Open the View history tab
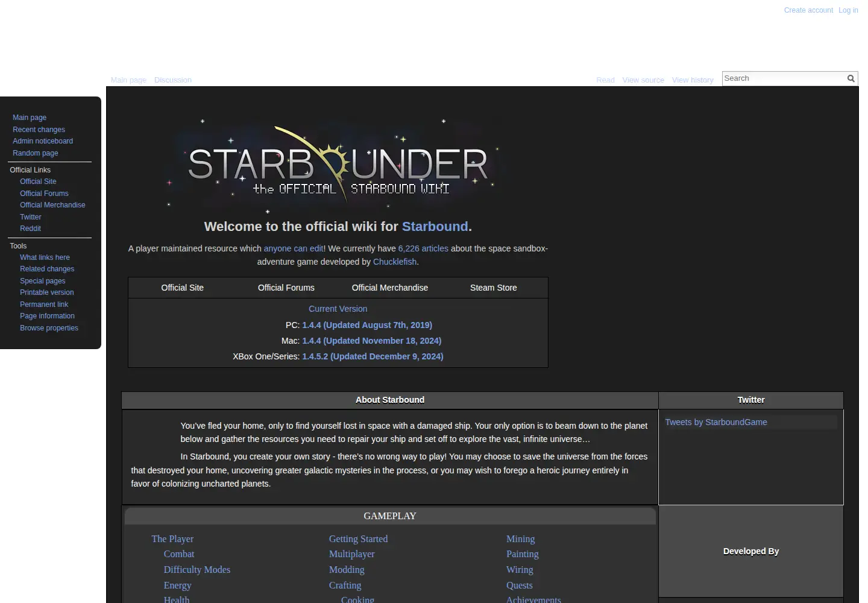The width and height of the screenshot is (868, 603). 693,80
